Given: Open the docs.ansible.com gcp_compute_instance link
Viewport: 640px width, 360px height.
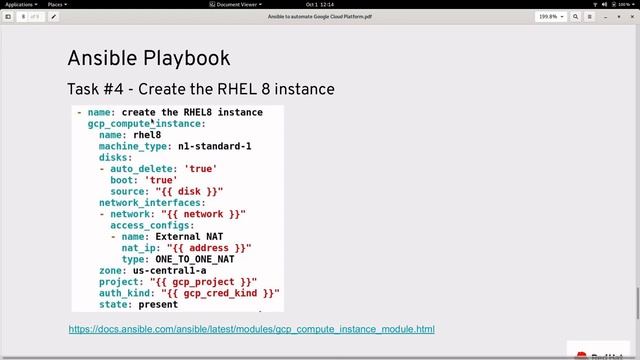Looking at the screenshot, I should 251,329.
